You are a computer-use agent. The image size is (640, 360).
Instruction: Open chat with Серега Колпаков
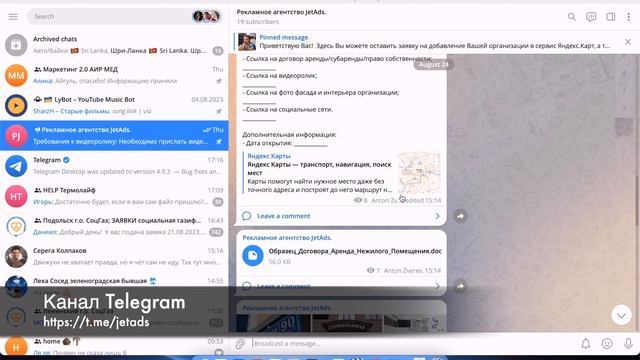tap(114, 256)
